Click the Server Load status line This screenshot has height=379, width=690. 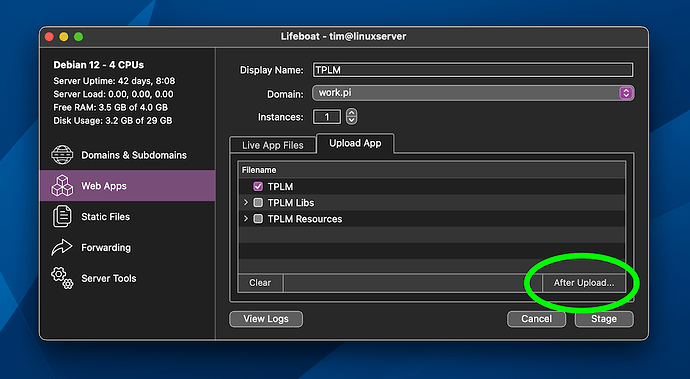pyautogui.click(x=113, y=94)
